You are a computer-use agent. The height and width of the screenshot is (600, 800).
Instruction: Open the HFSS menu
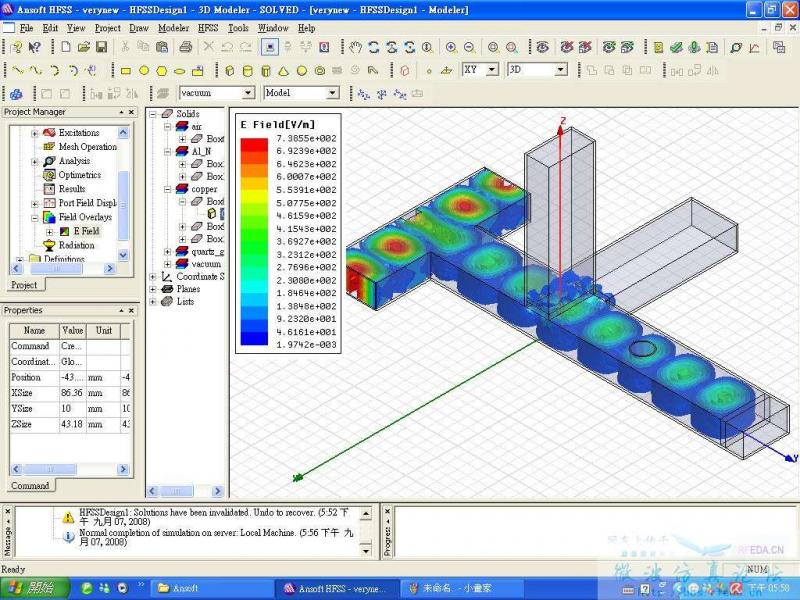coord(208,28)
